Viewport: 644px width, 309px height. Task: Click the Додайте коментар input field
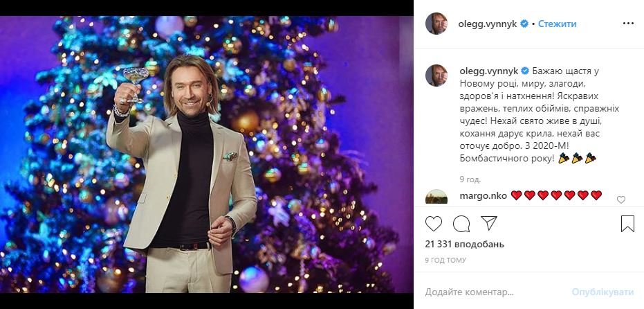[484, 291]
